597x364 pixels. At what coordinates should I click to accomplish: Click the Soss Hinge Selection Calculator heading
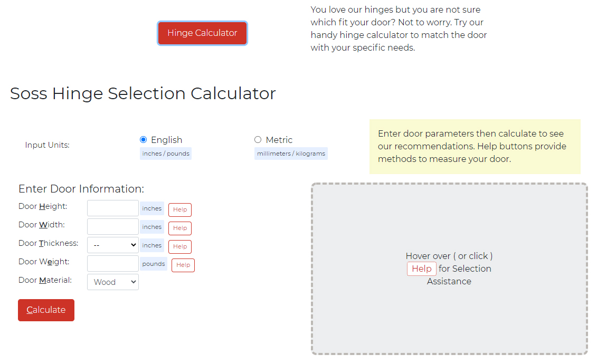pyautogui.click(x=143, y=93)
